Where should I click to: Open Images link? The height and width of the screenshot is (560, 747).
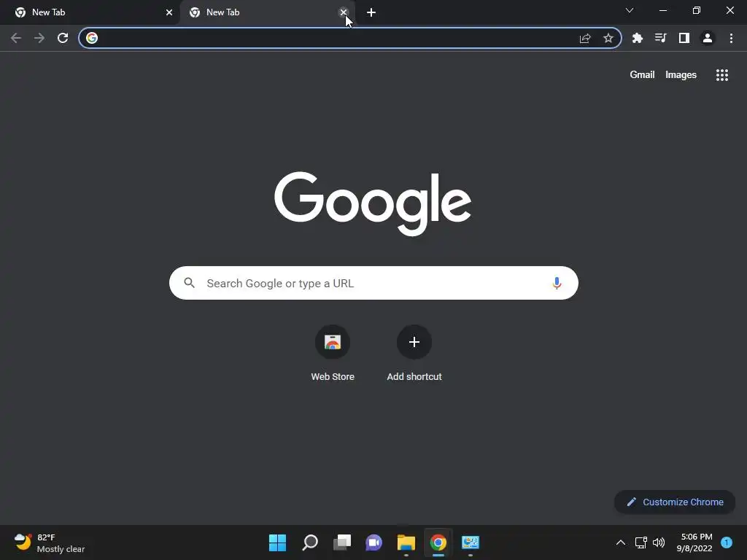click(x=681, y=75)
